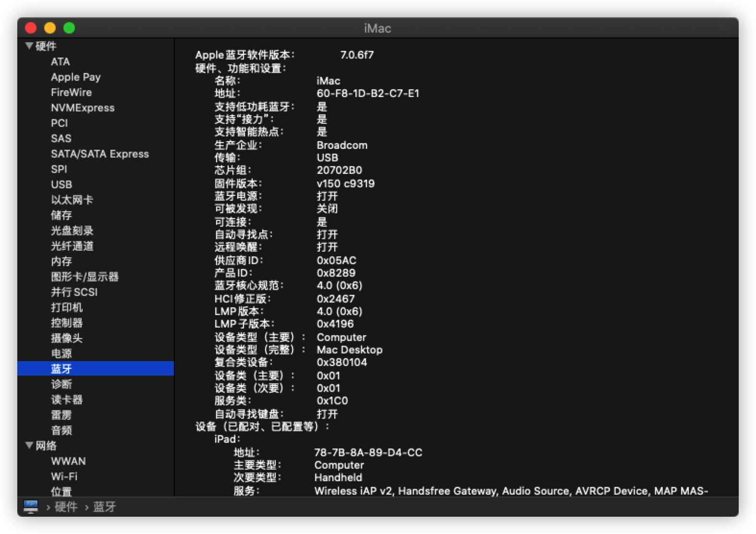Open 诊断 entry in sidebar
756x534 pixels.
point(61,384)
